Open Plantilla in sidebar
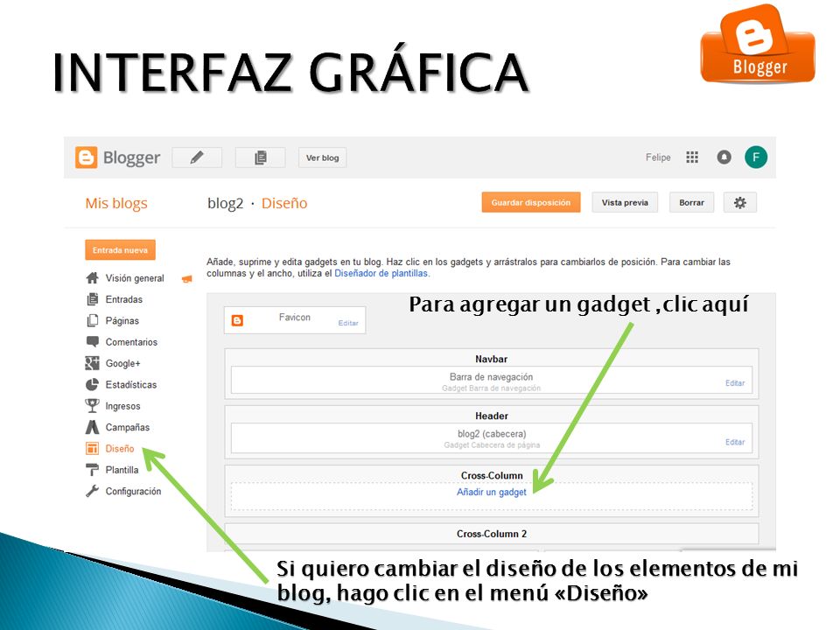The height and width of the screenshot is (630, 840). tap(122, 470)
